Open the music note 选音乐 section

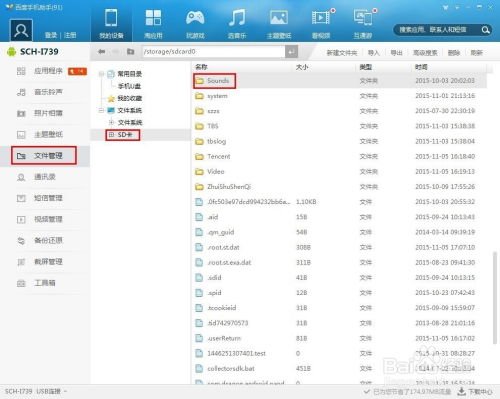click(x=237, y=23)
